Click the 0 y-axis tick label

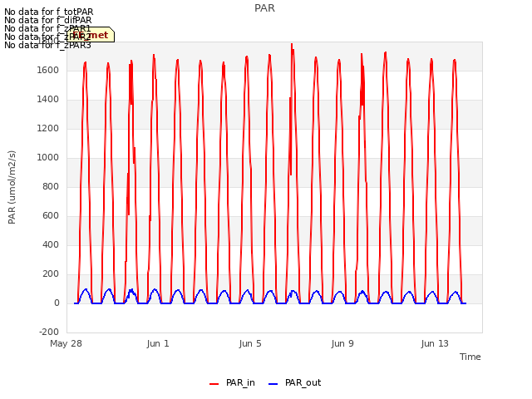pos(57,303)
